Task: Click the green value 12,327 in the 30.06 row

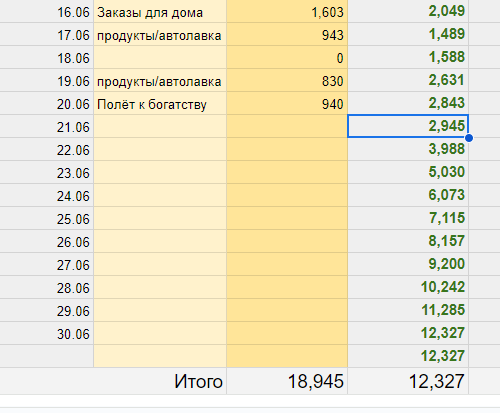Action: tap(408, 333)
